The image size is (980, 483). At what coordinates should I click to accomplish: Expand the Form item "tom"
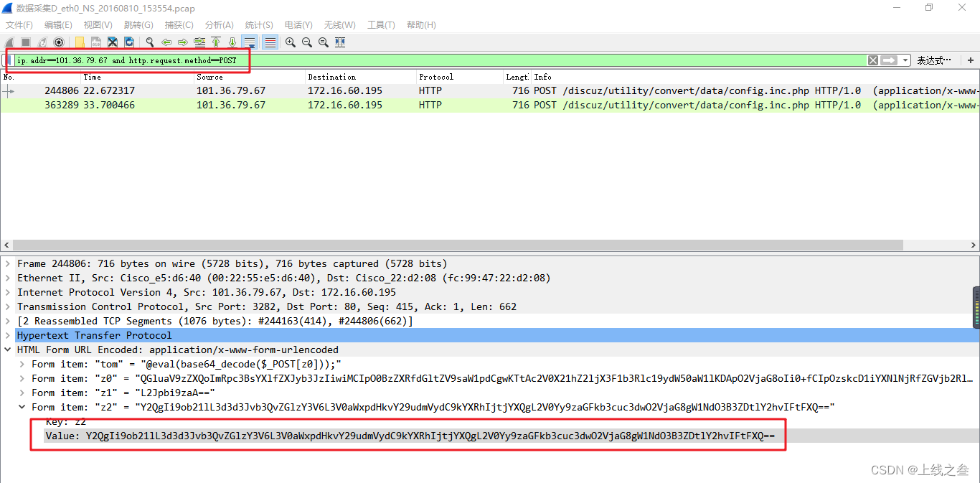pyautogui.click(x=22, y=364)
